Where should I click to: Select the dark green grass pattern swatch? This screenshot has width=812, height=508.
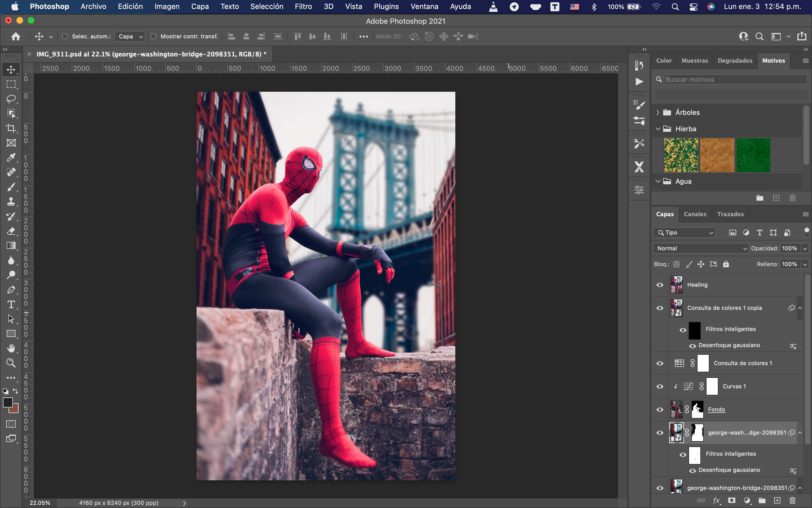point(753,155)
